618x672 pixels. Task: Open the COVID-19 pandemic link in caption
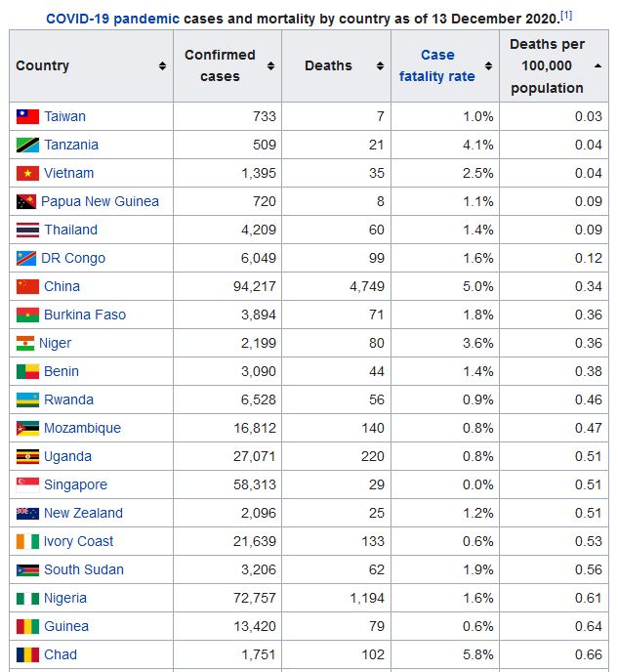[x=112, y=20]
